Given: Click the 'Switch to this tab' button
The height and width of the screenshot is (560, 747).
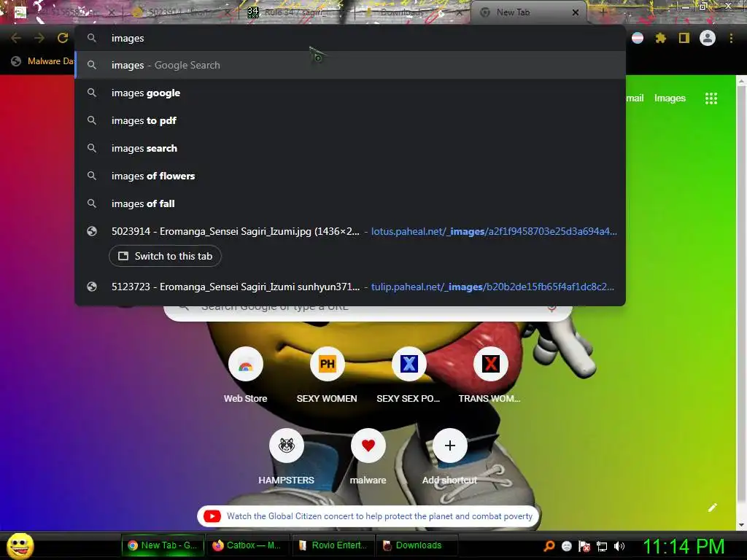Looking at the screenshot, I should tap(165, 256).
